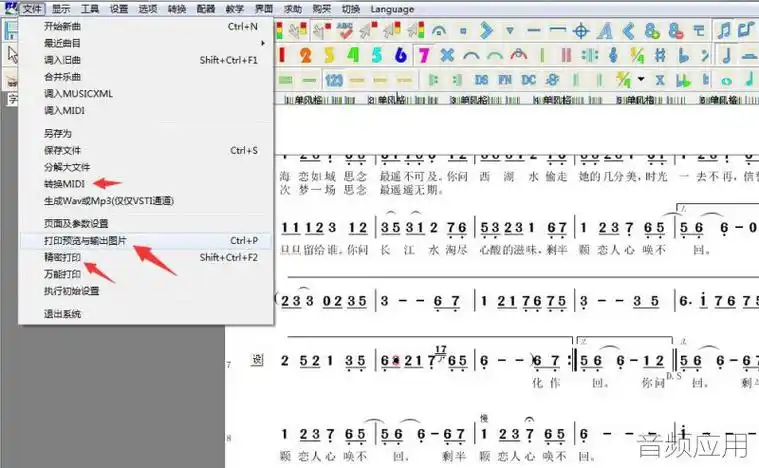Click the 123 numbering toolbar icon

pyautogui.click(x=334, y=79)
